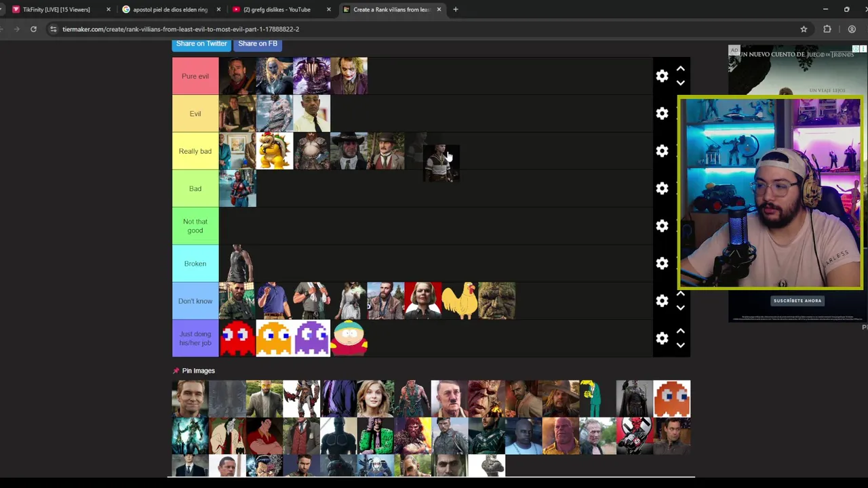Open settings gear for Evil row

pos(662,113)
